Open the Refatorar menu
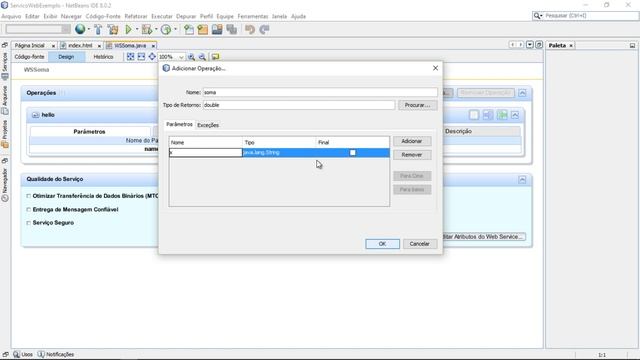This screenshot has width=640, height=360. tap(136, 16)
